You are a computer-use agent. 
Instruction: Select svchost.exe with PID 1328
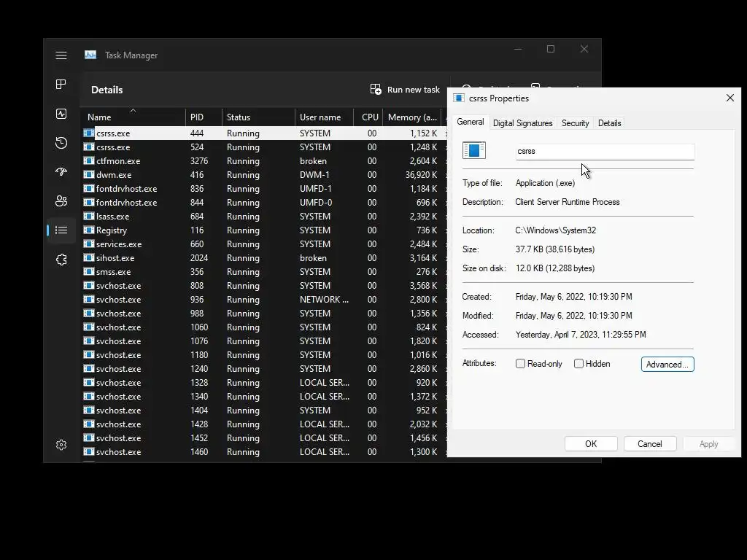pyautogui.click(x=264, y=382)
